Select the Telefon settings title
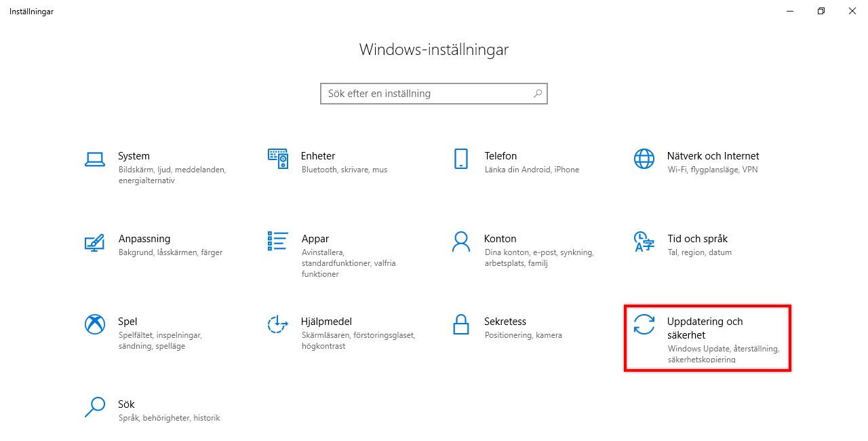This screenshot has width=868, height=441. 500,156
